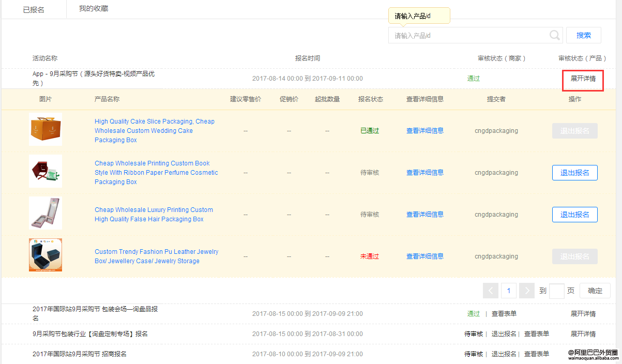
Task: Go to previous page arrow
Action: 490,291
